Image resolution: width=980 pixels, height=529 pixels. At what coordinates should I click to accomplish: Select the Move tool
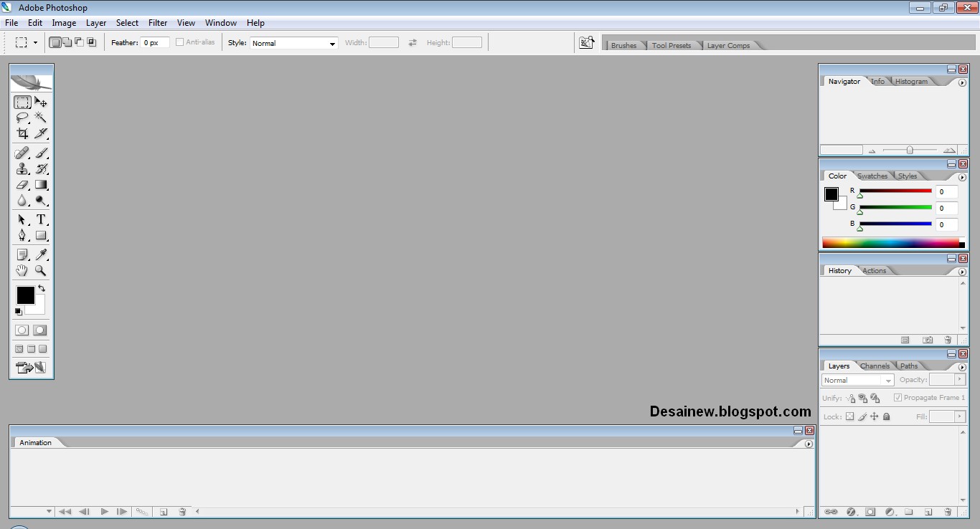pyautogui.click(x=41, y=103)
